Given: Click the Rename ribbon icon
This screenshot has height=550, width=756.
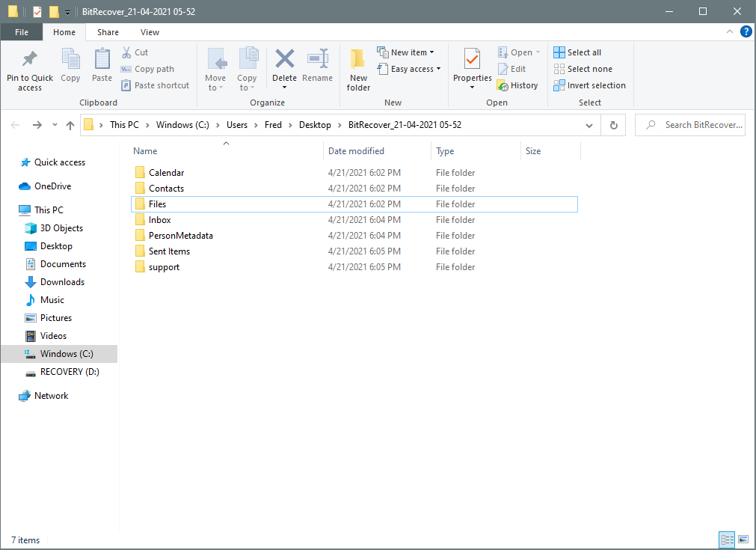Looking at the screenshot, I should click(318, 59).
